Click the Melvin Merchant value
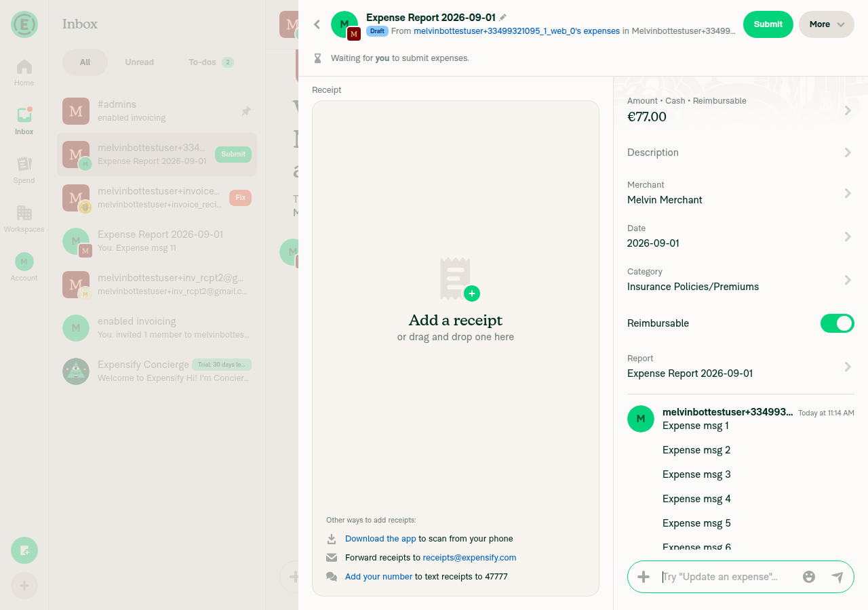The height and width of the screenshot is (610, 868). pyautogui.click(x=665, y=200)
